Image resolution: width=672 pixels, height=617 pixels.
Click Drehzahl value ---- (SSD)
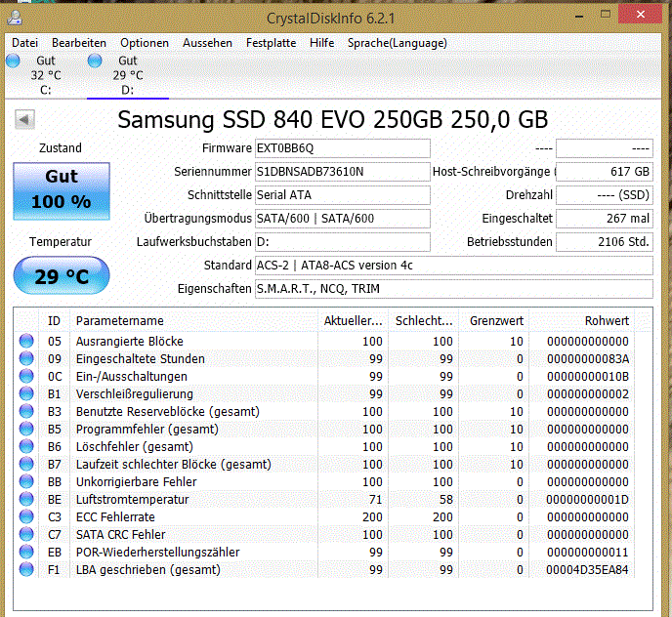605,195
